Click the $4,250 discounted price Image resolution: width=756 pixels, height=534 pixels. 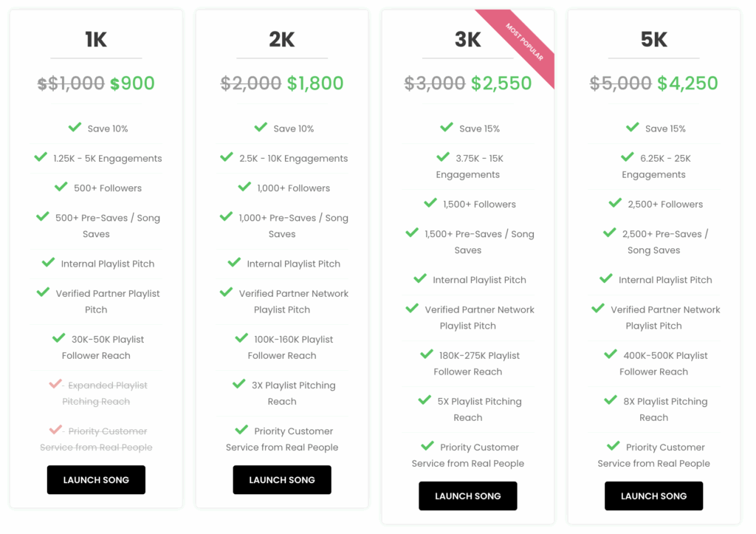[x=688, y=83]
